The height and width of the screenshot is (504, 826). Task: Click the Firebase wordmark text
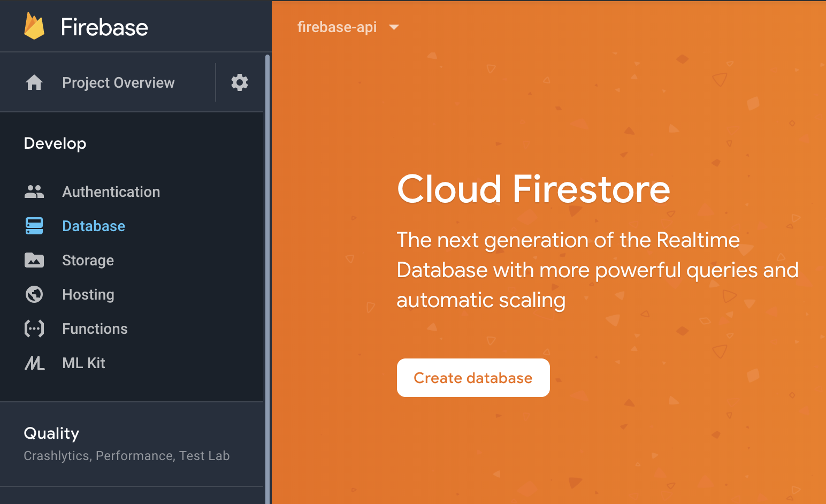[x=104, y=27]
